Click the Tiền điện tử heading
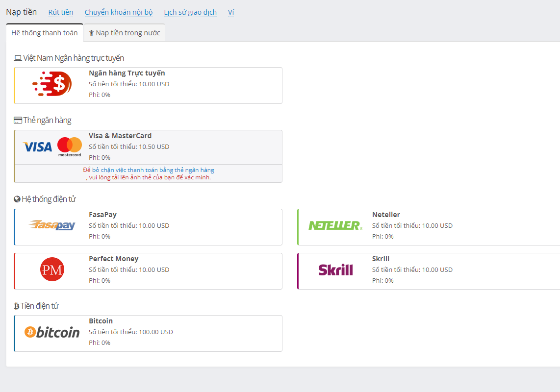This screenshot has width=560, height=392. click(x=39, y=306)
